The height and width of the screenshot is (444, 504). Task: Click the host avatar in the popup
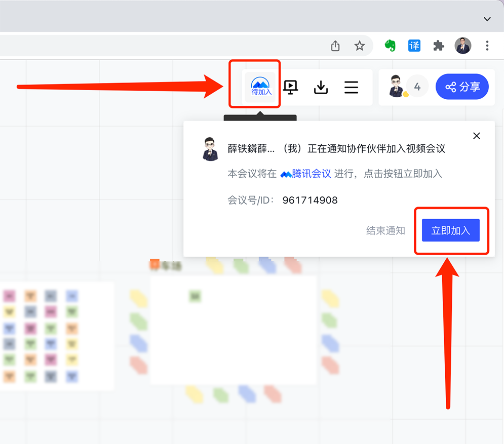pyautogui.click(x=210, y=149)
